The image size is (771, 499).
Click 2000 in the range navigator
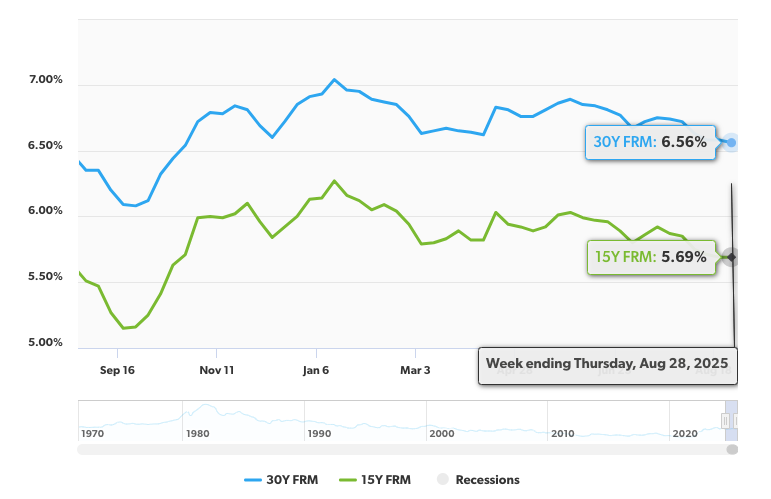(442, 434)
